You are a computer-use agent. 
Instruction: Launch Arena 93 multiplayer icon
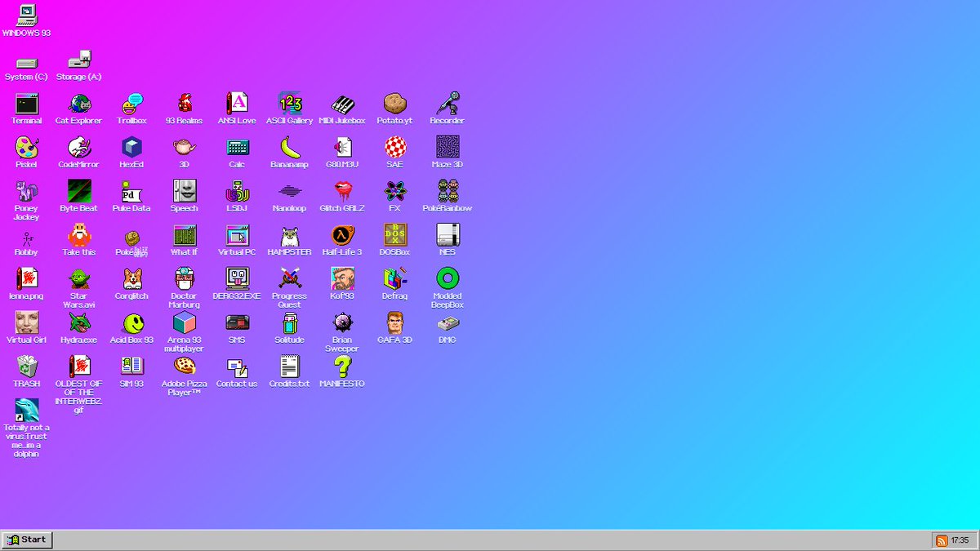(185, 322)
